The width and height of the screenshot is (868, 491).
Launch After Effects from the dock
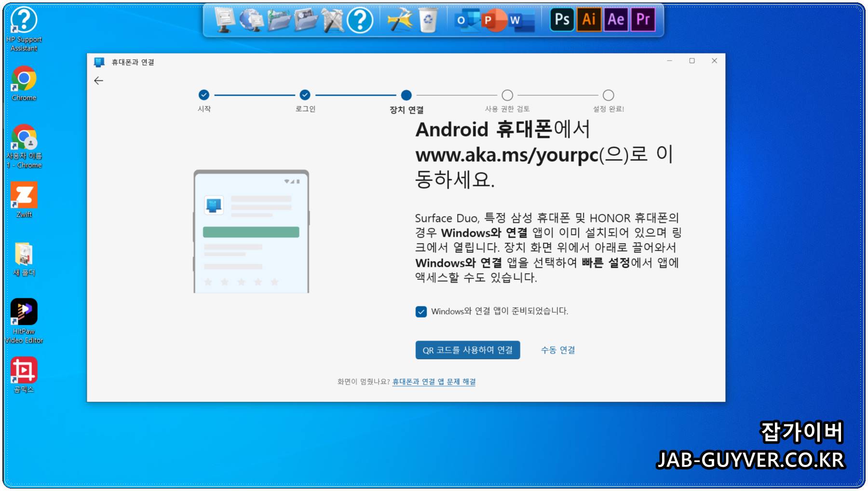(x=616, y=19)
